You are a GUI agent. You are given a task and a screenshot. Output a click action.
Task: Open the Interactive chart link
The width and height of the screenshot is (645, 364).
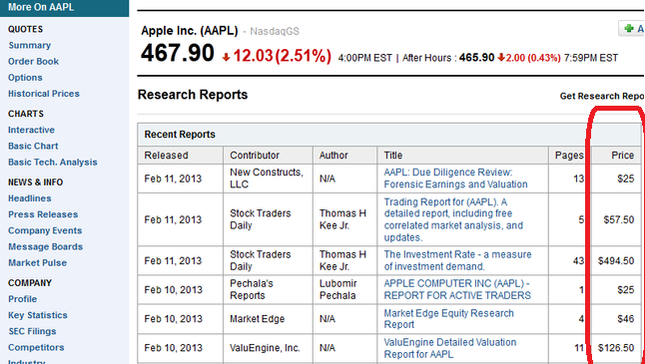point(31,130)
